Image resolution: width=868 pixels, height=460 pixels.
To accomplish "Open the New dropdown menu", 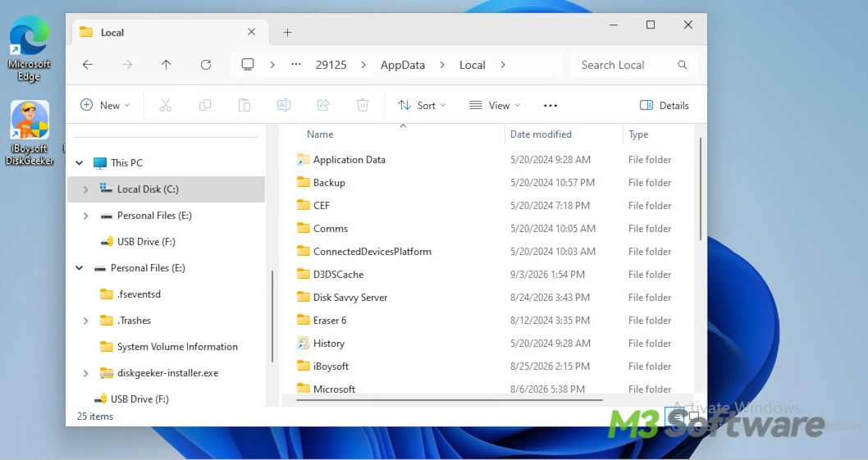I will click(x=105, y=105).
